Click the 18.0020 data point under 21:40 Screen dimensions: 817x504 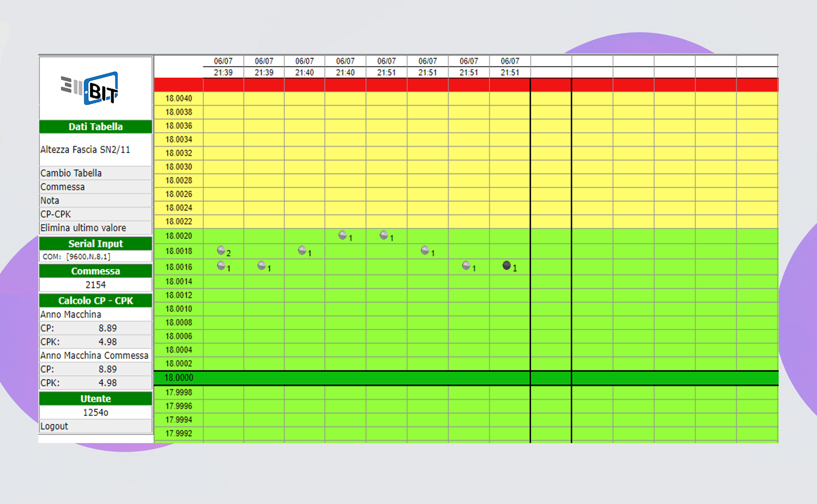point(343,235)
